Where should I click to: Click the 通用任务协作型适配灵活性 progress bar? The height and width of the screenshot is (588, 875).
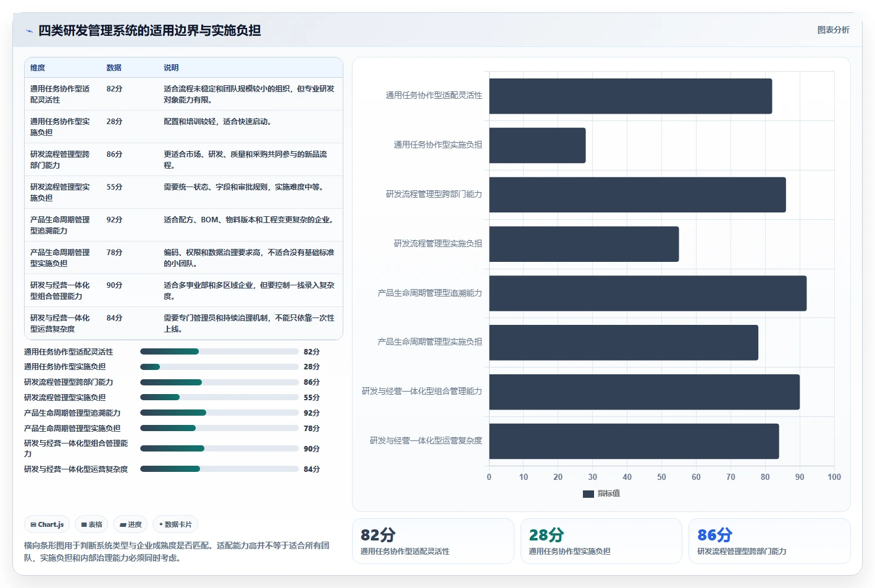219,351
